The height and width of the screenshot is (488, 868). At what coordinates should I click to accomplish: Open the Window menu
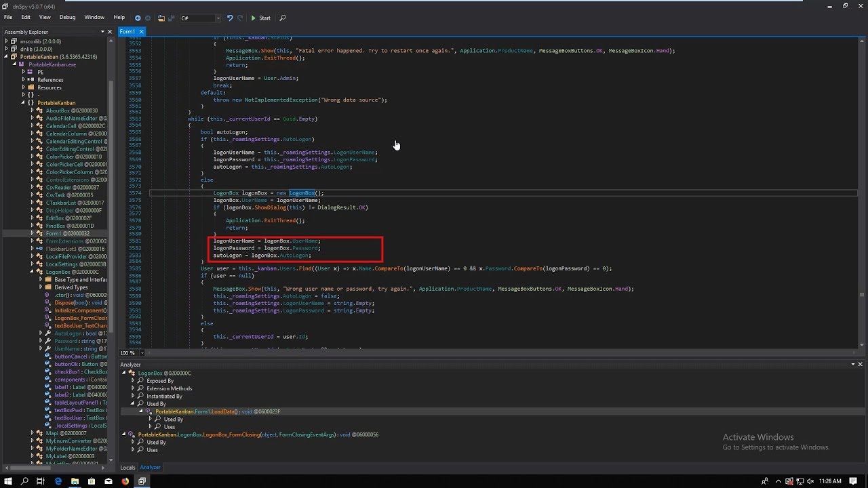coord(94,17)
